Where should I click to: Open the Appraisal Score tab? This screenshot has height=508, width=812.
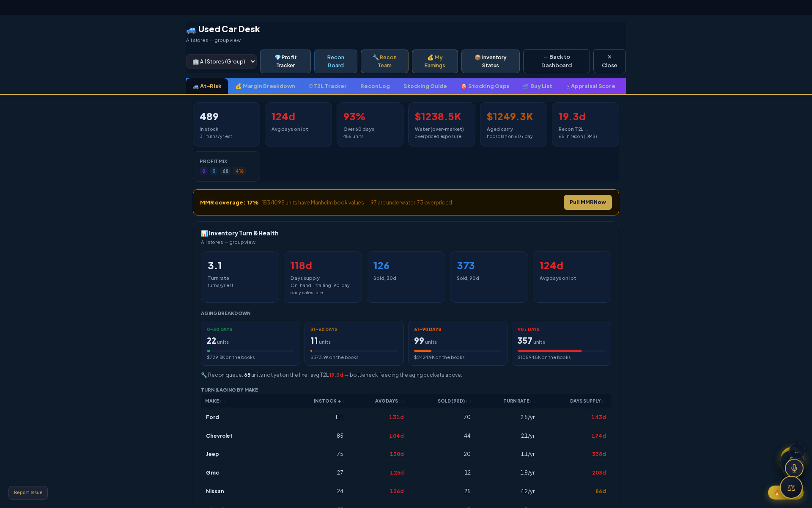point(590,86)
